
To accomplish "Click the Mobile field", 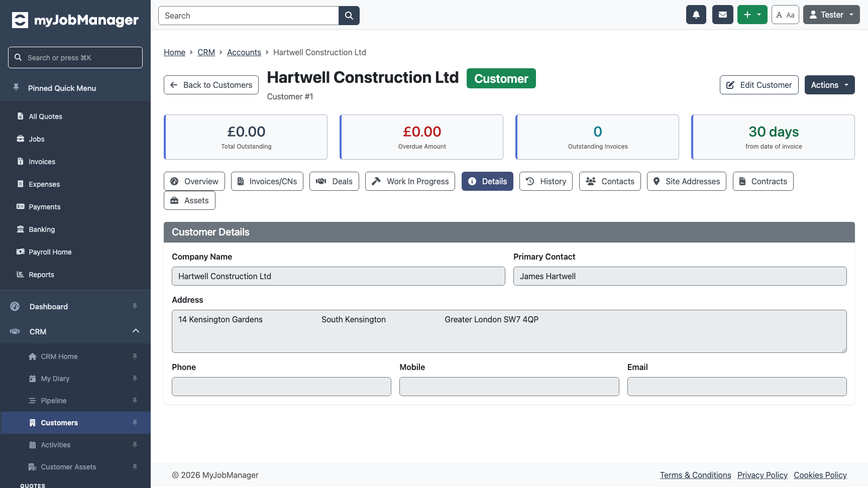I will (509, 387).
